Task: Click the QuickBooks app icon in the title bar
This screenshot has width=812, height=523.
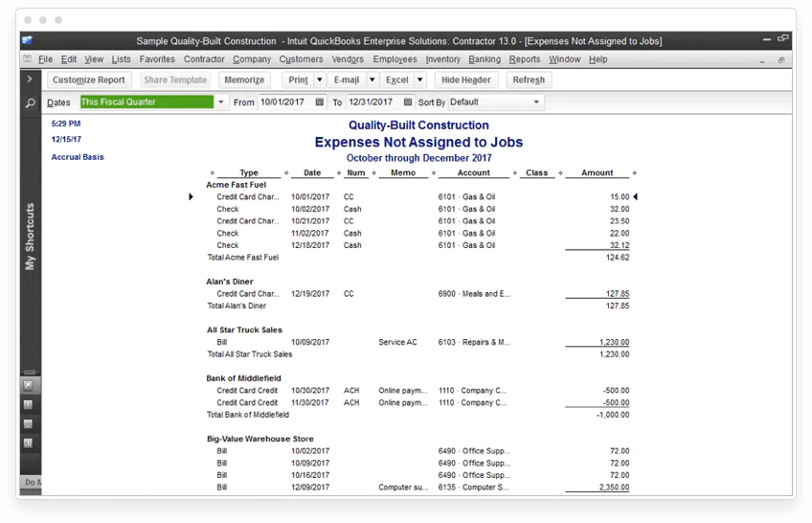Action: 28,40
